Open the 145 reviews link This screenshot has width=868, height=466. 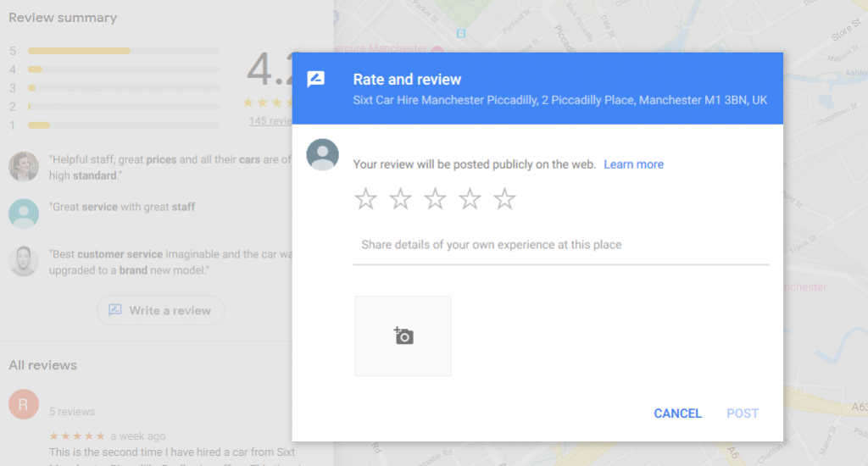point(270,120)
